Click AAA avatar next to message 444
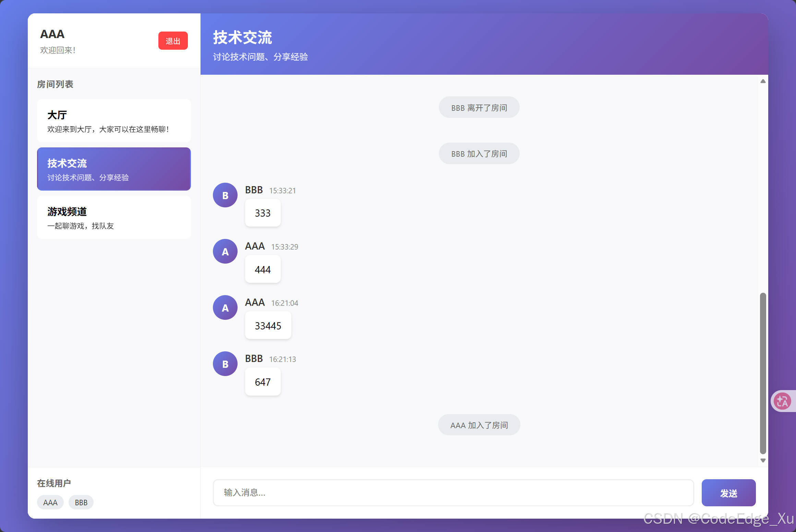 pyautogui.click(x=225, y=251)
